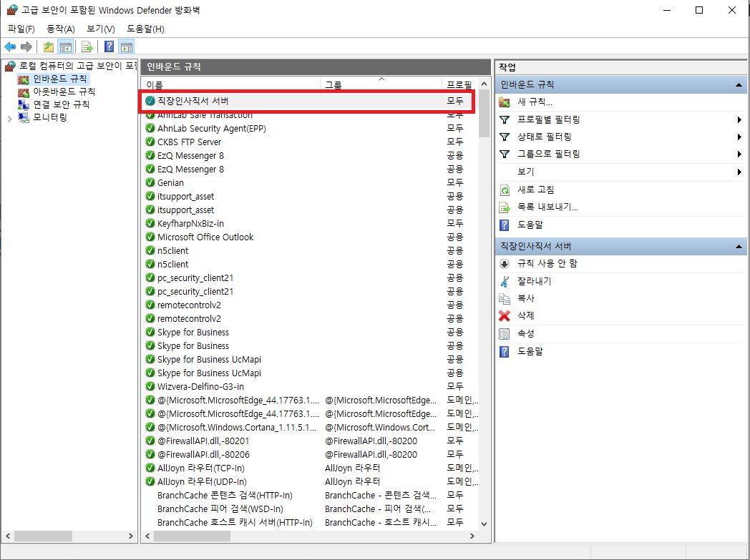Viewport: 750px width, 560px height.
Task: Click the 속성 action link
Action: click(x=526, y=333)
